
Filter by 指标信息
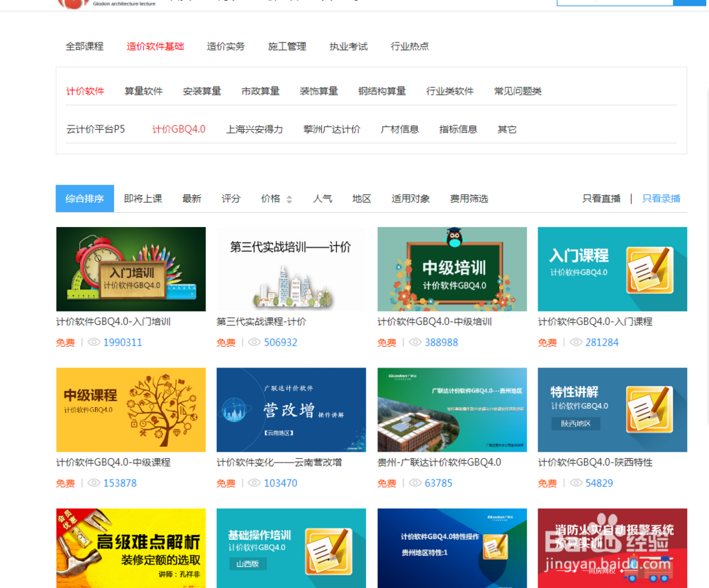tap(458, 129)
